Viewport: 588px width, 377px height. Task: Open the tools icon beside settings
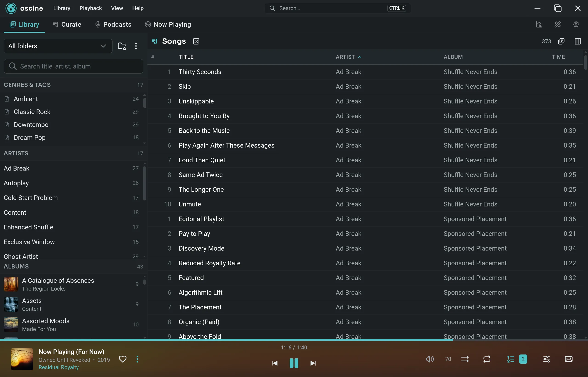point(557,24)
